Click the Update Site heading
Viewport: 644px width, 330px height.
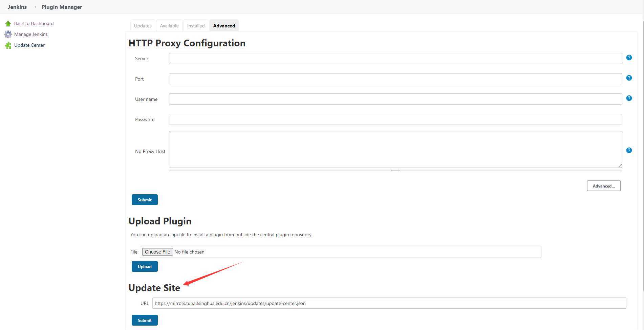click(x=154, y=288)
